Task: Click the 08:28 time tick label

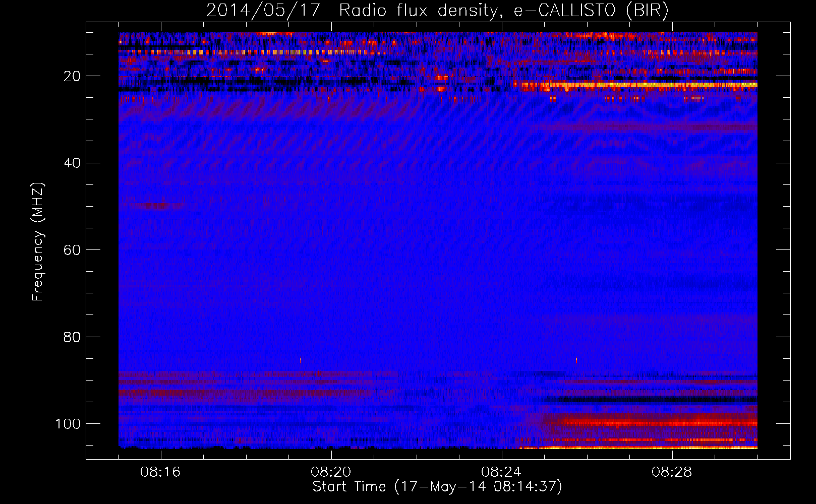Action: pos(672,472)
